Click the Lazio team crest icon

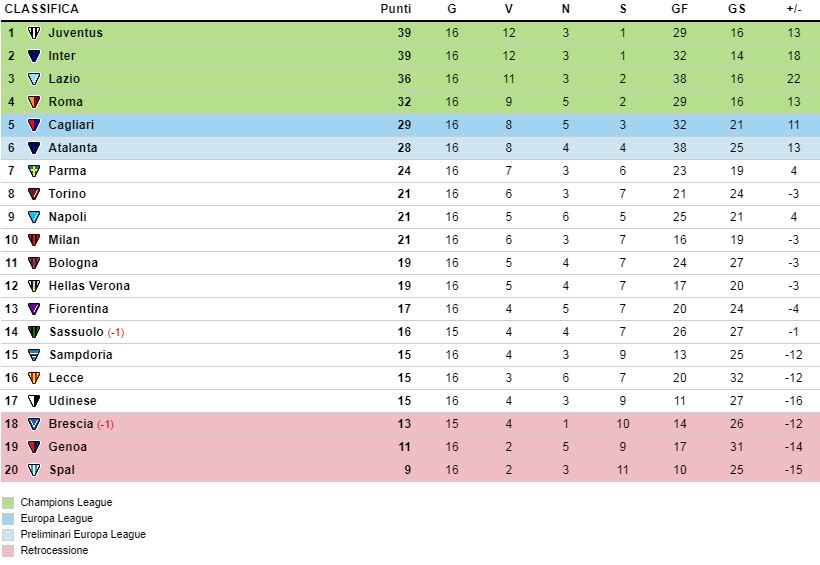point(34,79)
